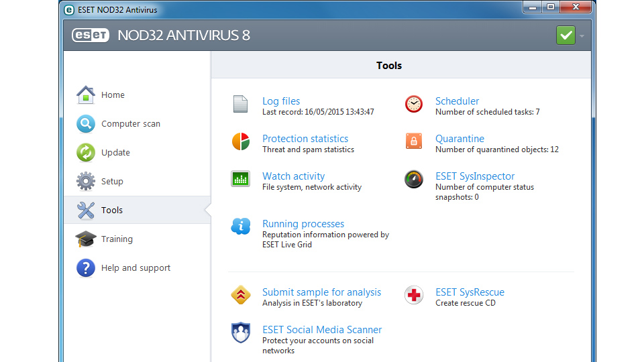Open the ESET SysRescue link
This screenshot has height=362, width=644.
[470, 292]
